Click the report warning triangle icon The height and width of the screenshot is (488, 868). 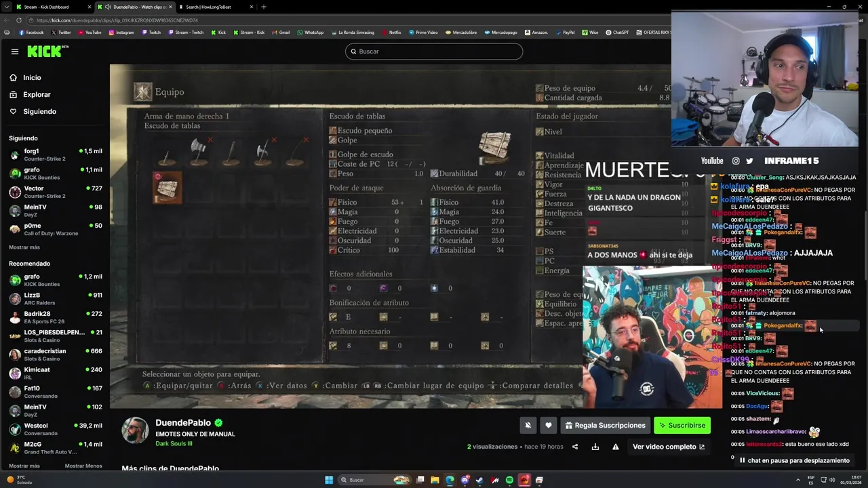(616, 447)
